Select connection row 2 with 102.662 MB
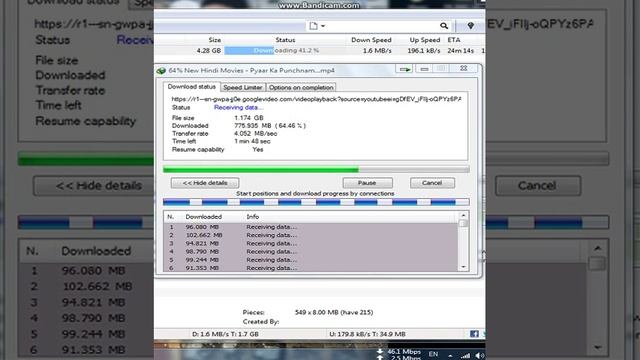This screenshot has height=360, width=640. 311,235
